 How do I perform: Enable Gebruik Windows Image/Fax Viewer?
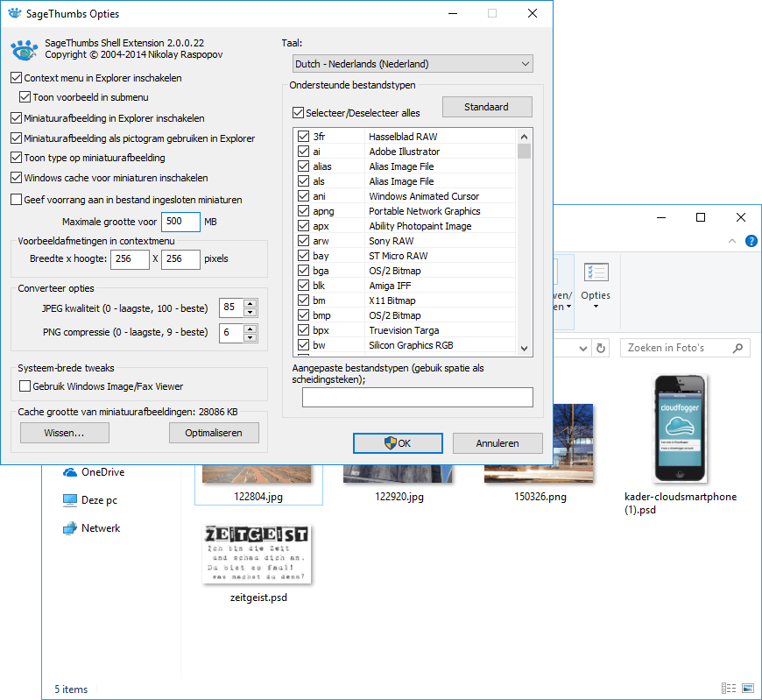25,386
